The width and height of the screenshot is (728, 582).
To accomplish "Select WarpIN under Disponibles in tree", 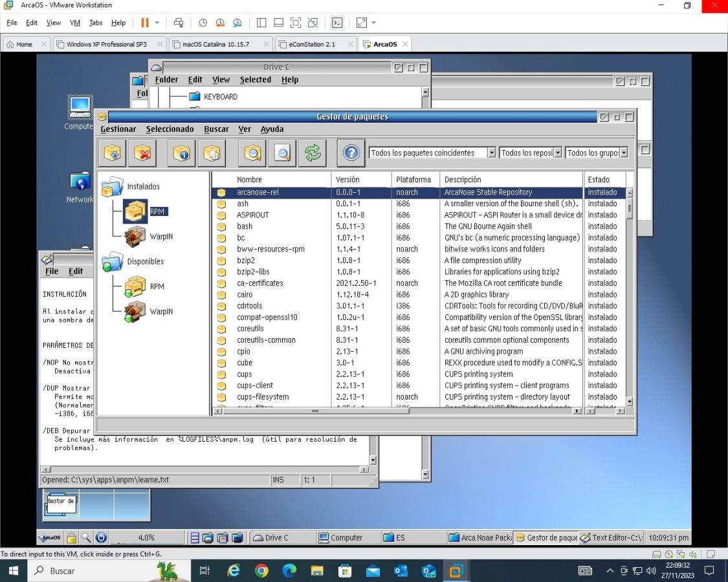I will pyautogui.click(x=161, y=311).
